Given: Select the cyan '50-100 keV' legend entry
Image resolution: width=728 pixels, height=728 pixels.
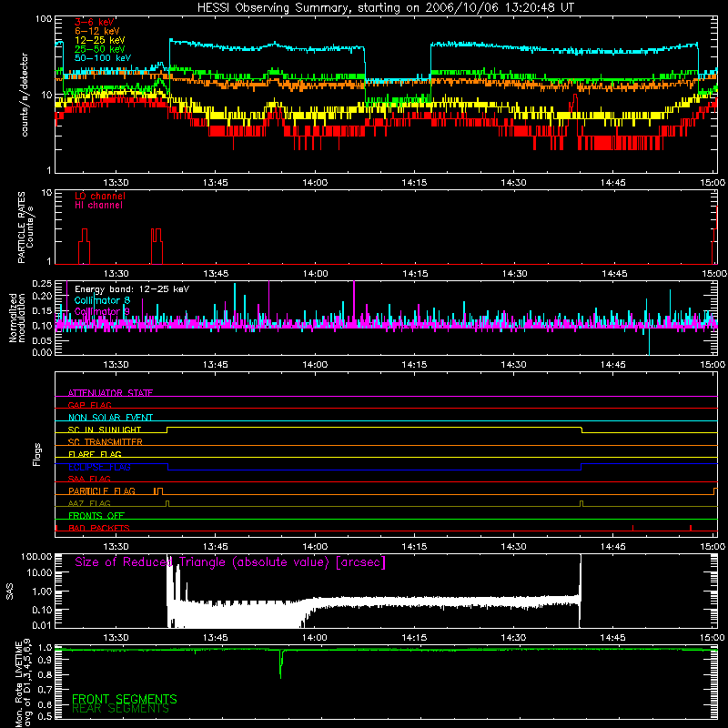Looking at the screenshot, I should (103, 58).
